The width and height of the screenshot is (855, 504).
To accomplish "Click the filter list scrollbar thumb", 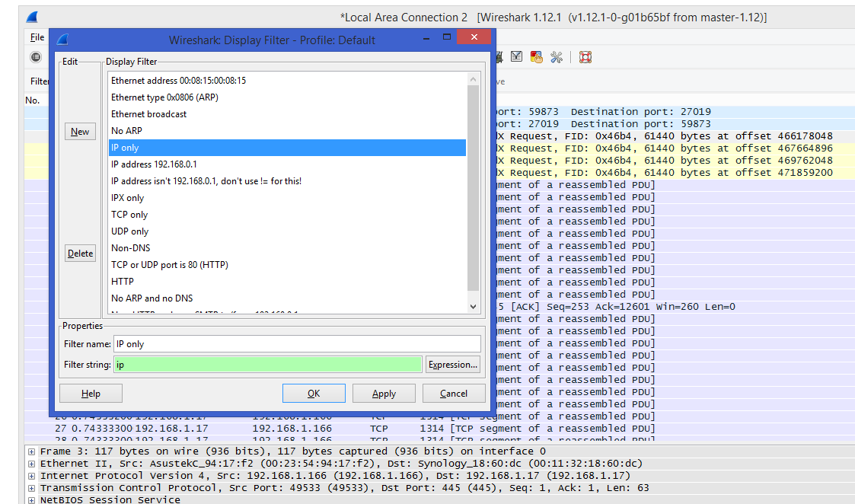I will click(x=474, y=188).
